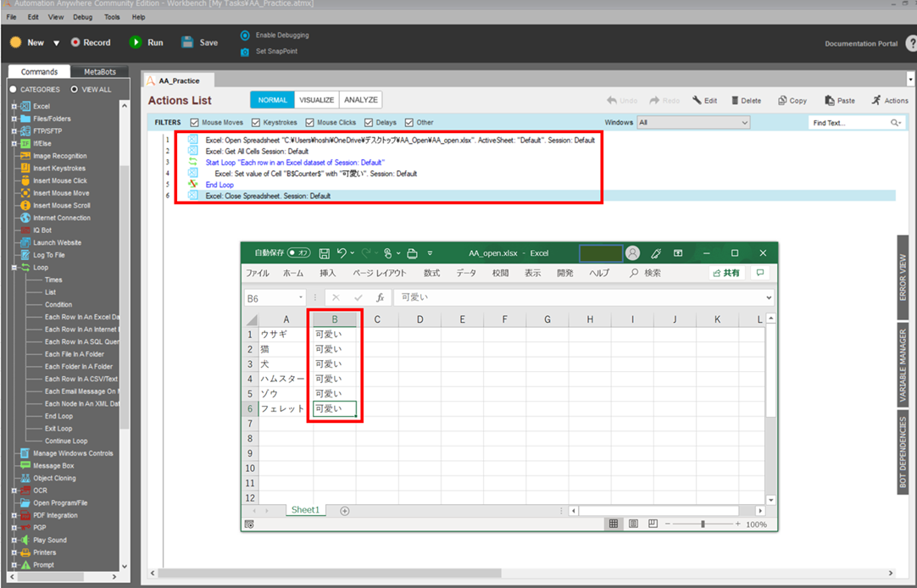The height and width of the screenshot is (588, 917).
Task: Click the Save disk icon
Action: pyautogui.click(x=187, y=42)
